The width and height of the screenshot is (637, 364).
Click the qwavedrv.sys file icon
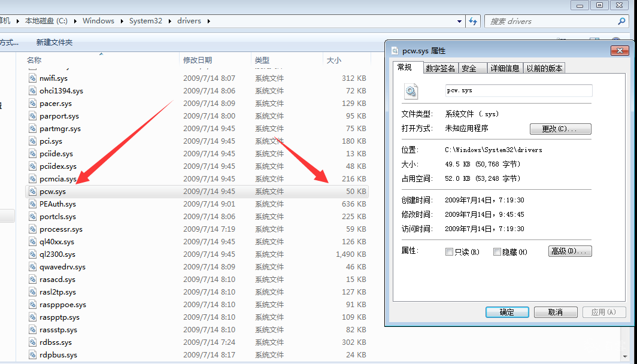click(32, 267)
